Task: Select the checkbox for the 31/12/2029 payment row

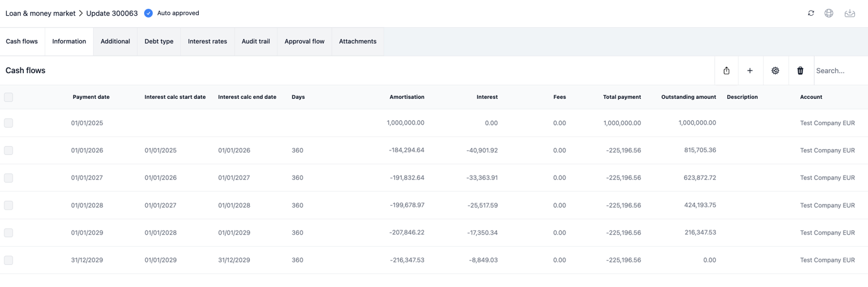Action: 9,260
